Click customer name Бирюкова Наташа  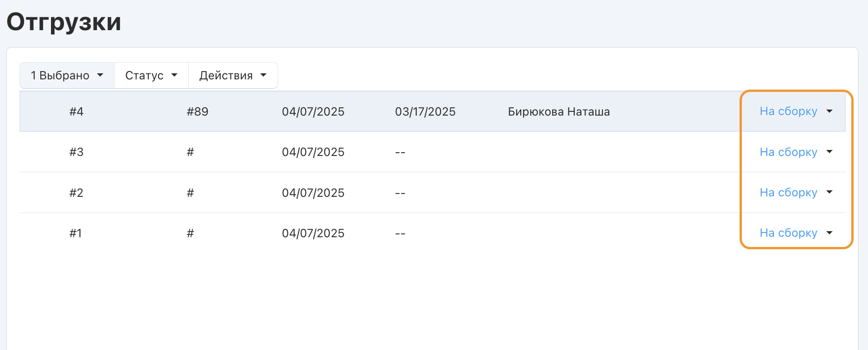tap(559, 112)
